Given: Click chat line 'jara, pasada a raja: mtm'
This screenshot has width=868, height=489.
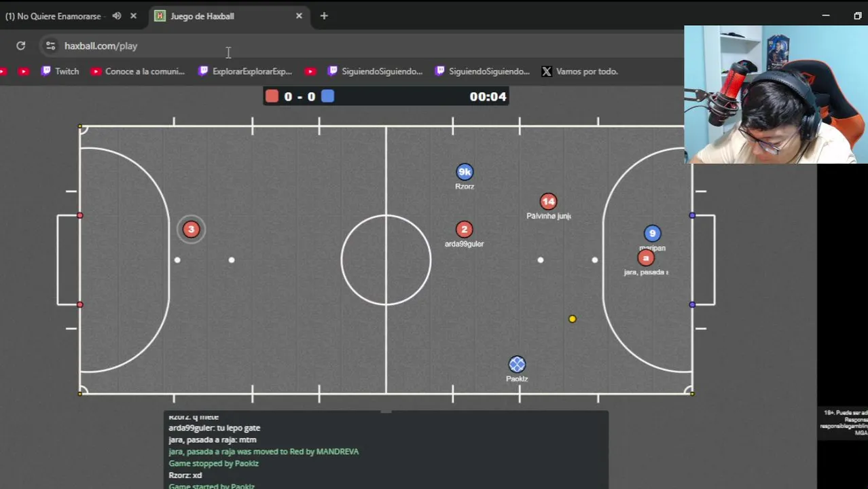Looking at the screenshot, I should [x=212, y=439].
